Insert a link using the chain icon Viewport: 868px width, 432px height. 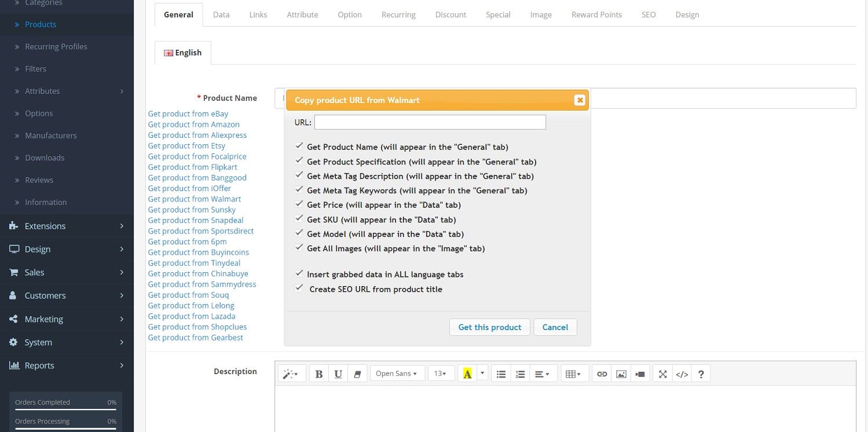point(602,374)
